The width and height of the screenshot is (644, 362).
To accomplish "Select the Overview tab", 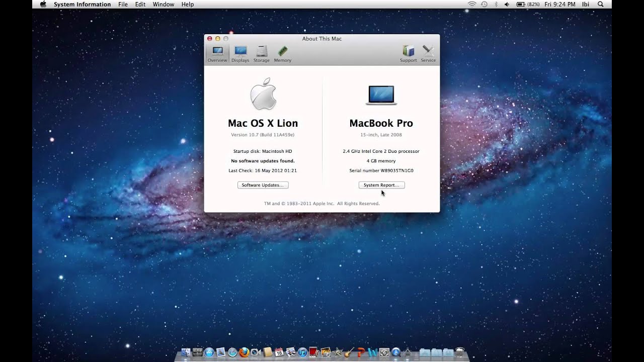I will (x=217, y=54).
